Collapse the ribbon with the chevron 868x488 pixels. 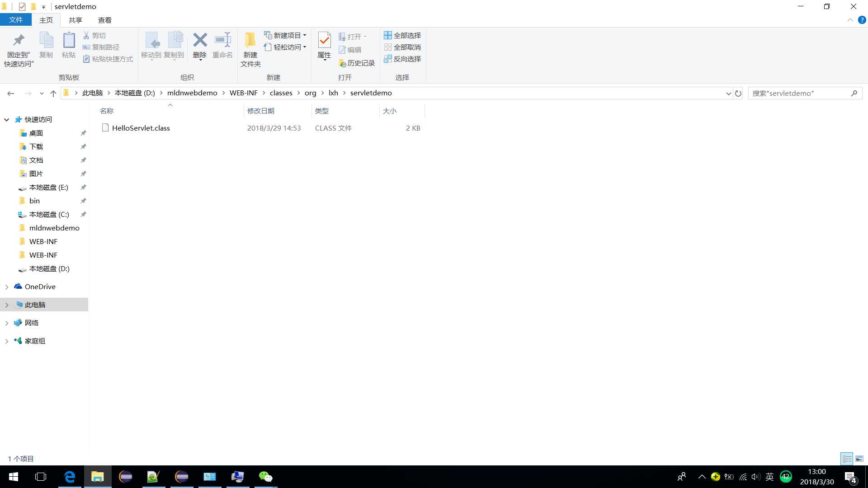coord(850,20)
